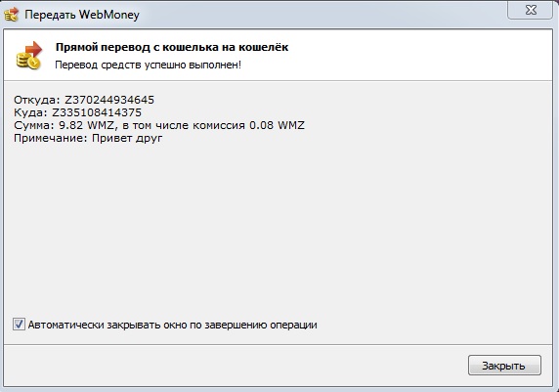Click heading 'Прямой перевод с кошелька на кошелёк'
Screen dimensions: 559x392
pyautogui.click(x=172, y=47)
